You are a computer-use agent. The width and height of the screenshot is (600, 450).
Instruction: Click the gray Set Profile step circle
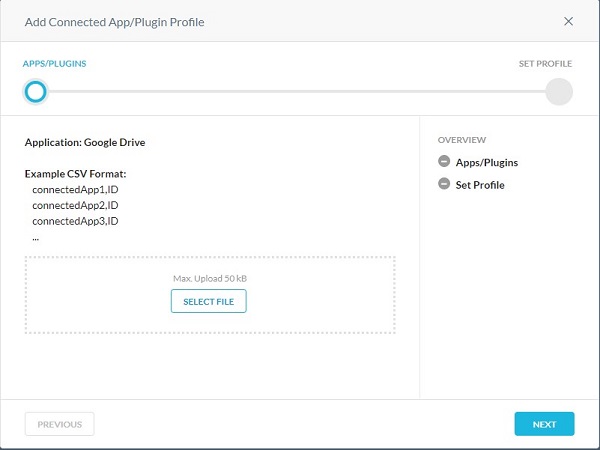click(x=559, y=92)
